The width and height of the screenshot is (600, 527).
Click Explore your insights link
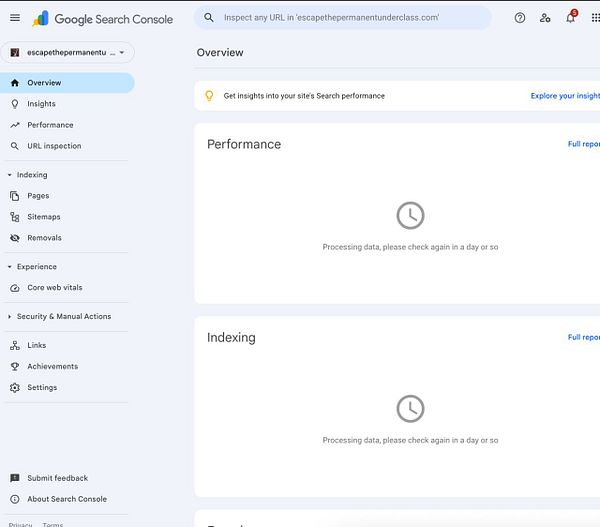pos(565,96)
